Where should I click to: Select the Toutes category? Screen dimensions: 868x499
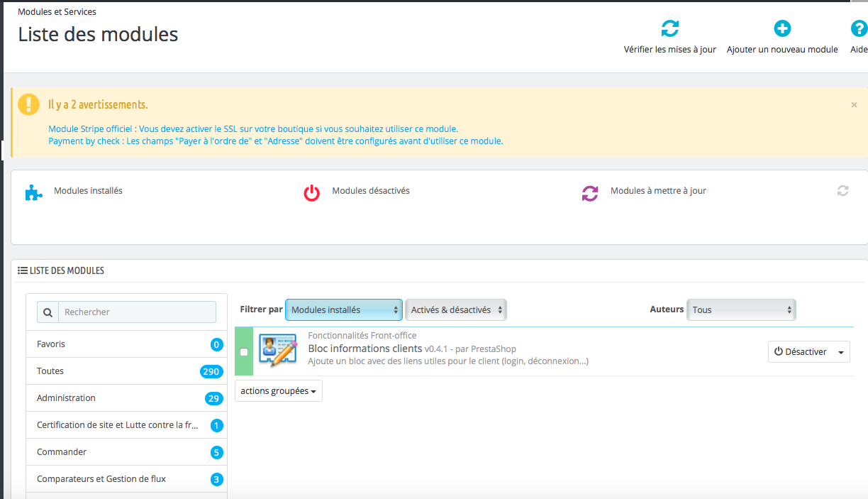(126, 371)
